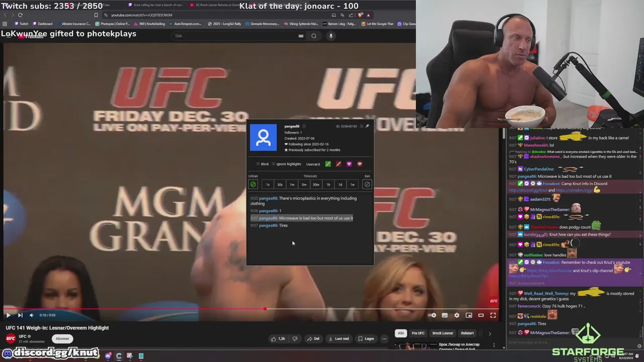Viewport: 644px width, 362px height.
Task: Subscribe using the Abonner button
Action: [62, 339]
